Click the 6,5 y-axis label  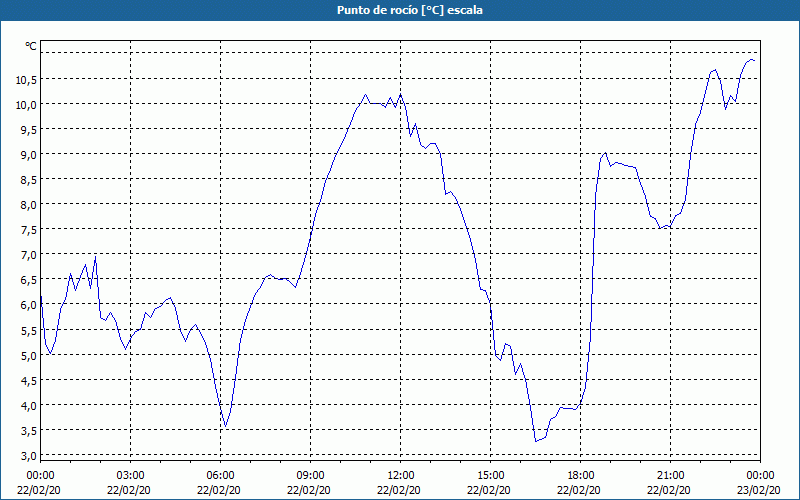[x=28, y=280]
